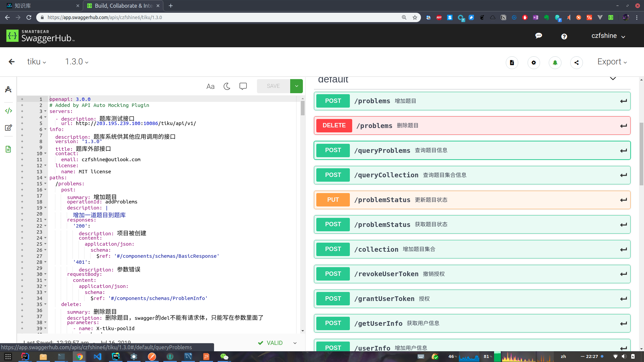Fold the paths block at line 14
This screenshot has width=644, height=362.
click(x=45, y=178)
